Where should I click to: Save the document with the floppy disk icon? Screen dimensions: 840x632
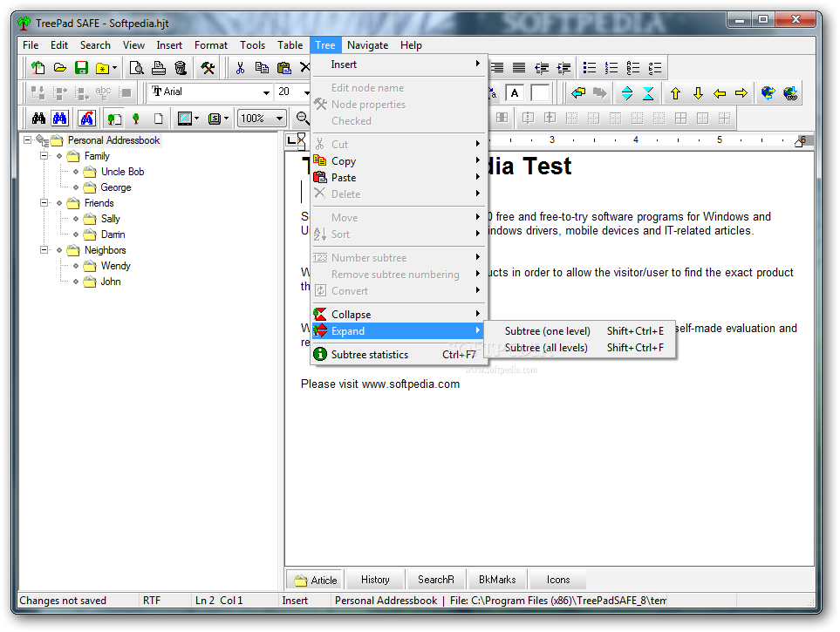[81, 68]
